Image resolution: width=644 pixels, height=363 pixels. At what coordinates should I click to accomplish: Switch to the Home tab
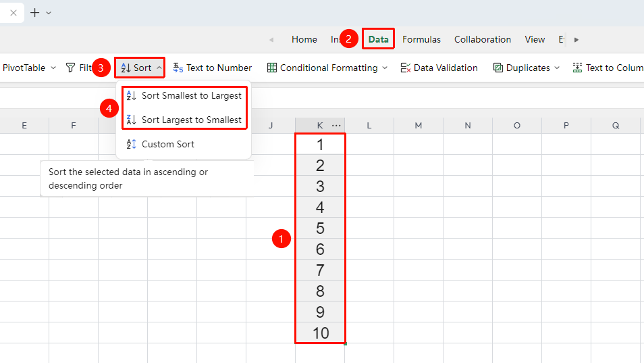click(x=304, y=39)
